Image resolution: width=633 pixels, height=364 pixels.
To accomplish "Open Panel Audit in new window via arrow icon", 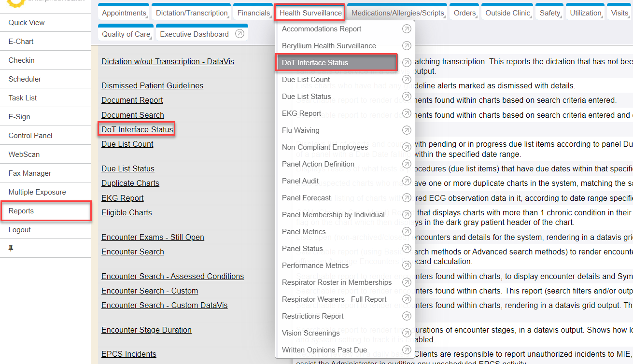I will [407, 181].
